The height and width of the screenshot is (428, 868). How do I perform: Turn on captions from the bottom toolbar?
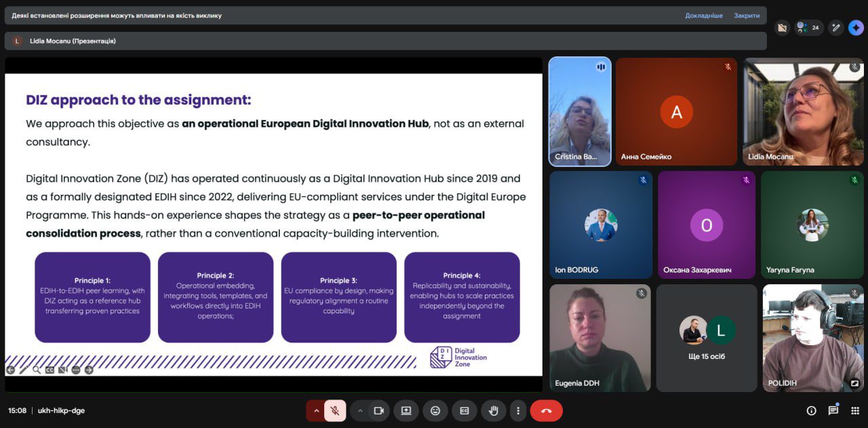tap(465, 410)
